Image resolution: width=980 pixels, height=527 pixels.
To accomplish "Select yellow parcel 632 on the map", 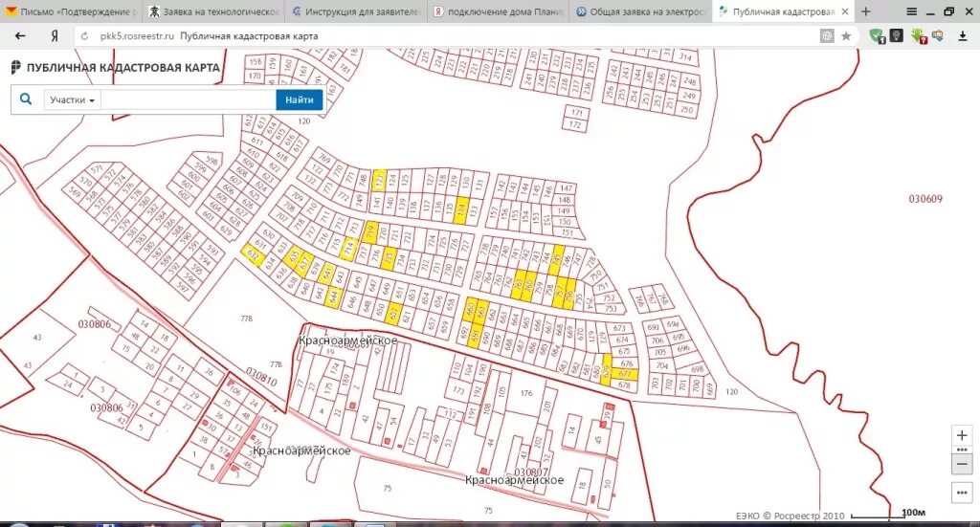I will coord(253,254).
